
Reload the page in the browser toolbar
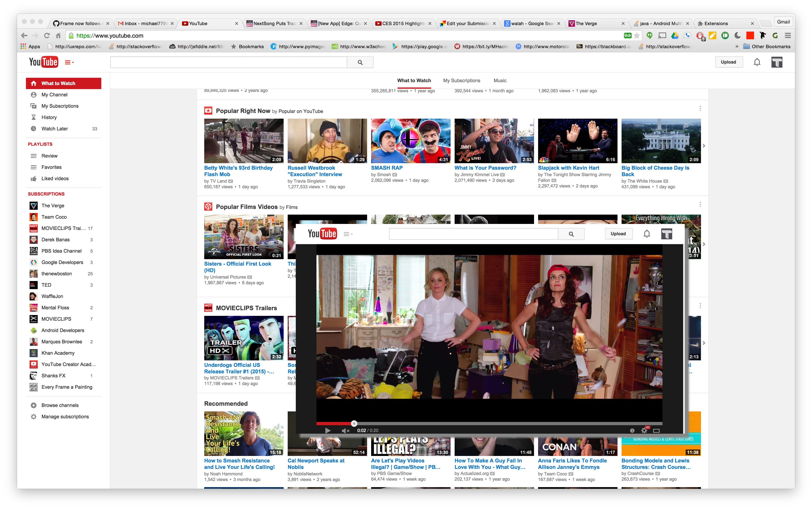47,36
